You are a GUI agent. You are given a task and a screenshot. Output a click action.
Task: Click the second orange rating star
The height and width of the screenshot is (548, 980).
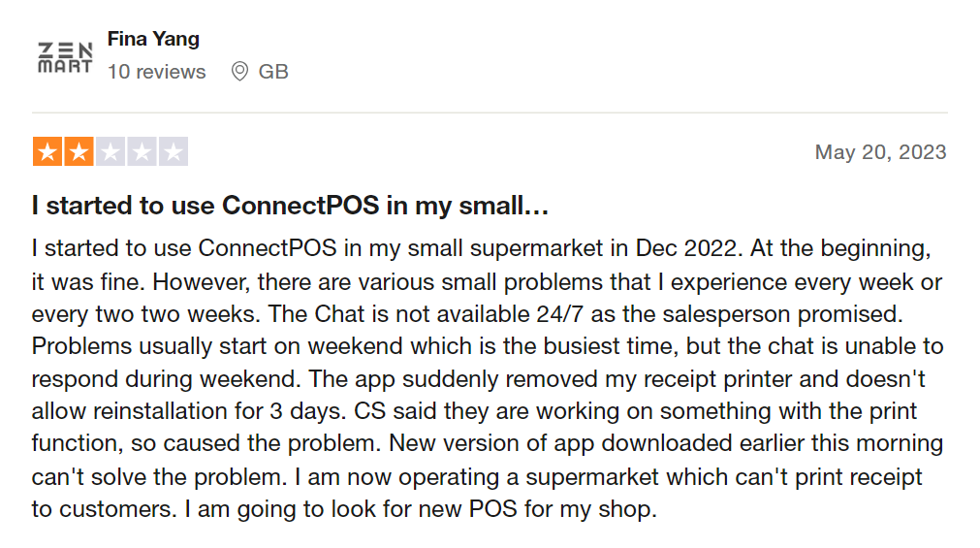click(x=79, y=152)
